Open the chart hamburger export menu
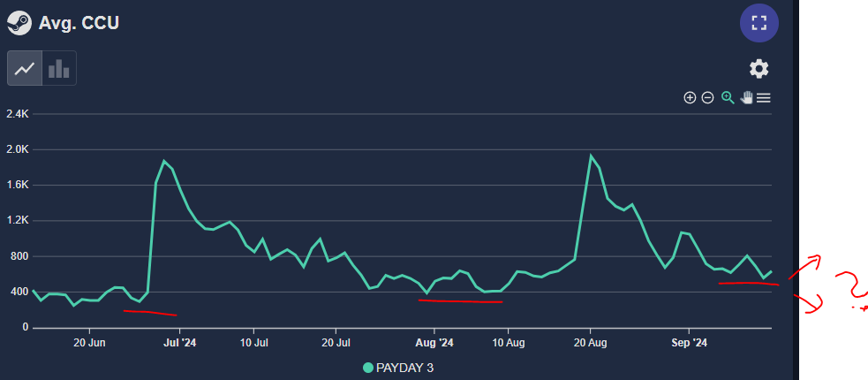Viewport: 868px width, 380px height. click(764, 97)
